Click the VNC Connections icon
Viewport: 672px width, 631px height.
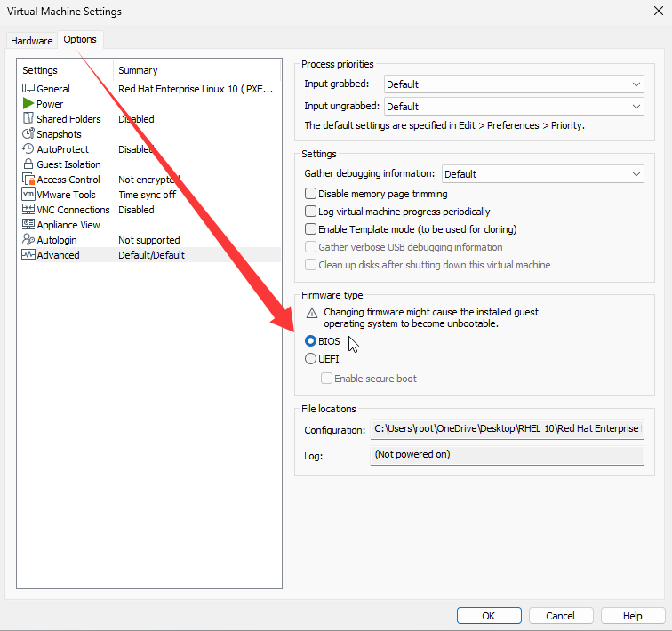click(28, 210)
